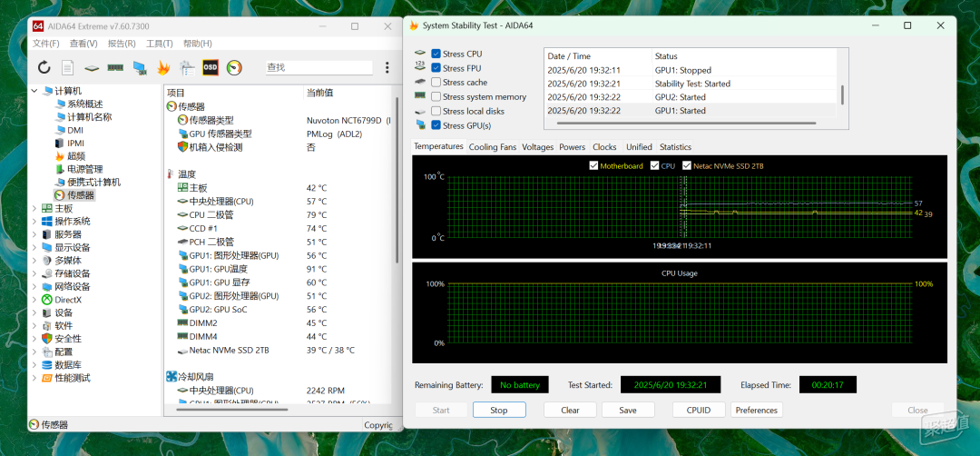Switch to the Voltages tab
Screen dimensions: 980x456
(537, 147)
